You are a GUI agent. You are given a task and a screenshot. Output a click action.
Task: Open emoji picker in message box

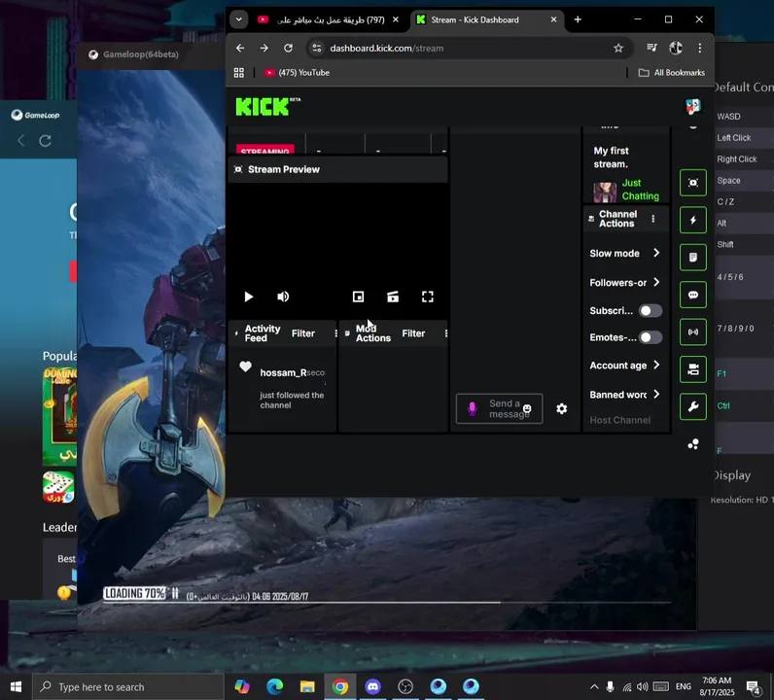coord(527,408)
